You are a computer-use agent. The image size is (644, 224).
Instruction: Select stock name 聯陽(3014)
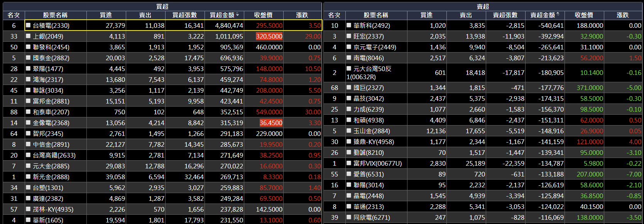[368, 185]
